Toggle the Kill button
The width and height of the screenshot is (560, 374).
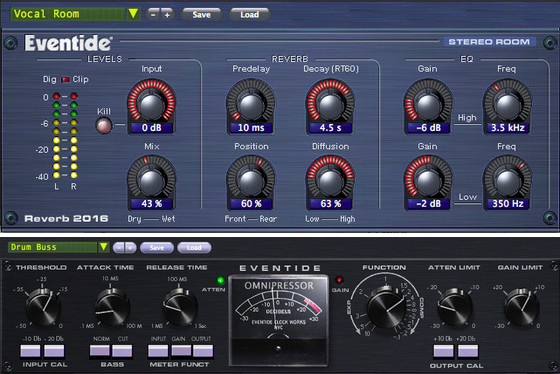coord(104,125)
